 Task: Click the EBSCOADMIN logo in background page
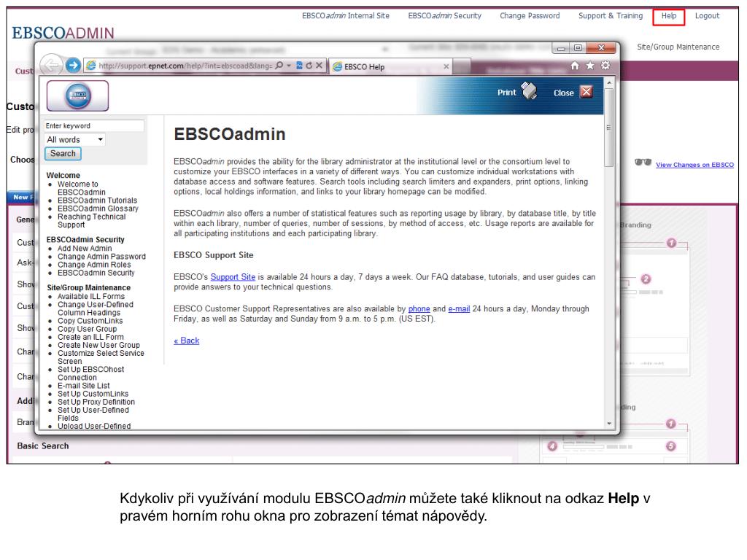click(63, 33)
